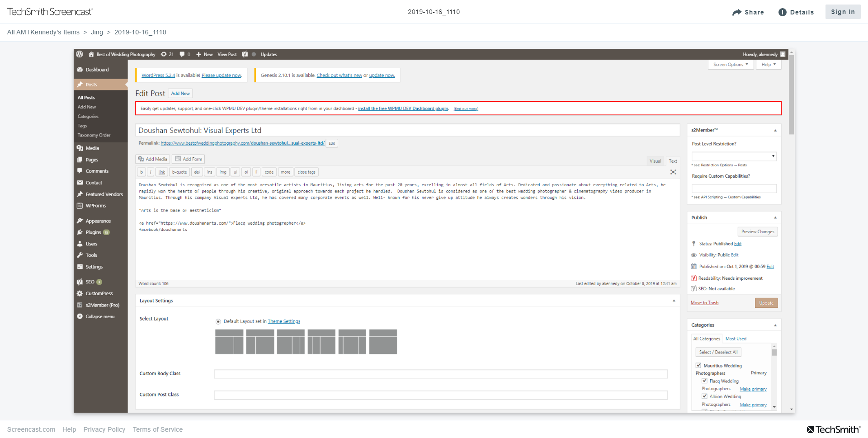The image size is (868, 438).
Task: Click the Dashboard icon in sidebar
Action: point(80,70)
